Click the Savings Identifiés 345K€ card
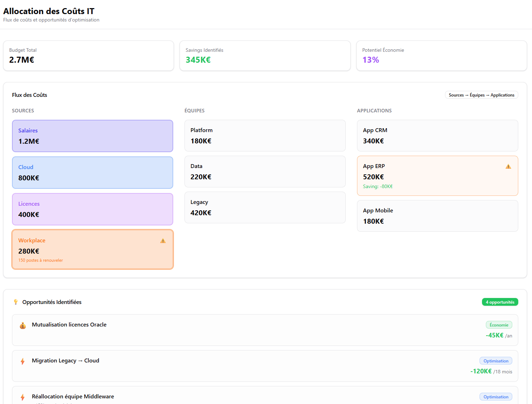The image size is (532, 404). (265, 56)
